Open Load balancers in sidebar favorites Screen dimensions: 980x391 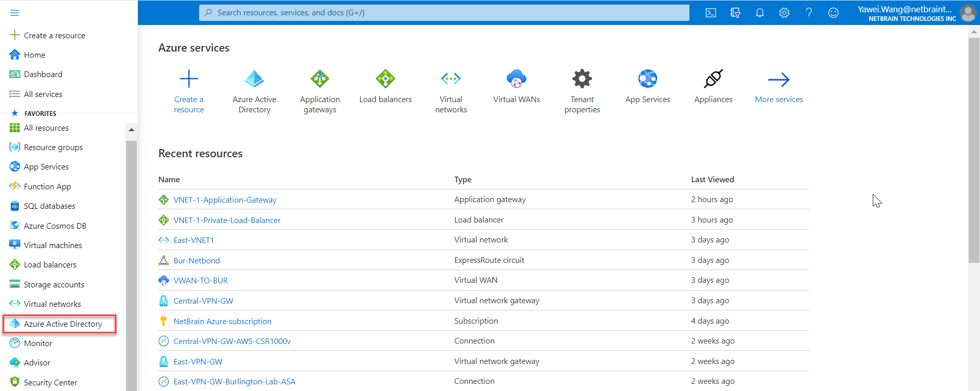pyautogui.click(x=50, y=264)
